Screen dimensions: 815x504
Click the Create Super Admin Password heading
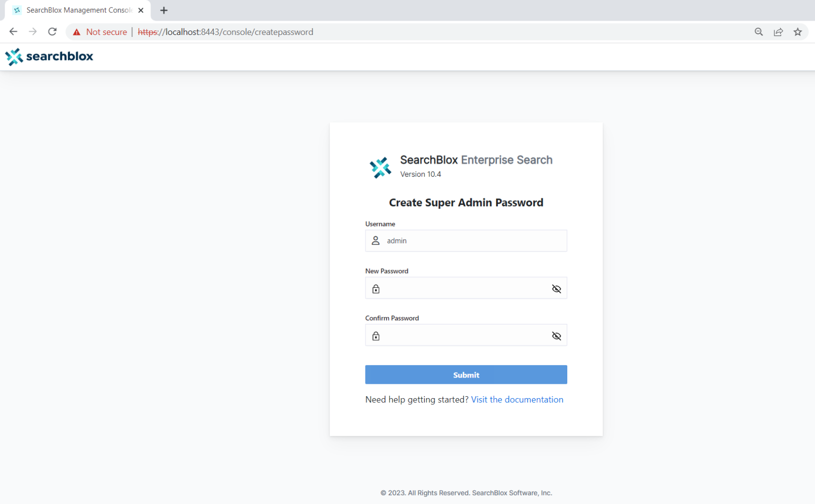coord(466,203)
